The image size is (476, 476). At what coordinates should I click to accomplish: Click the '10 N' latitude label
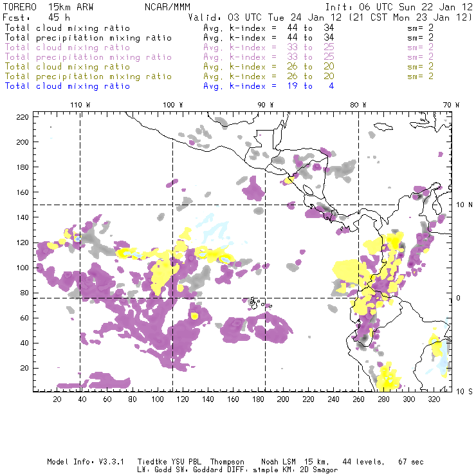click(464, 205)
